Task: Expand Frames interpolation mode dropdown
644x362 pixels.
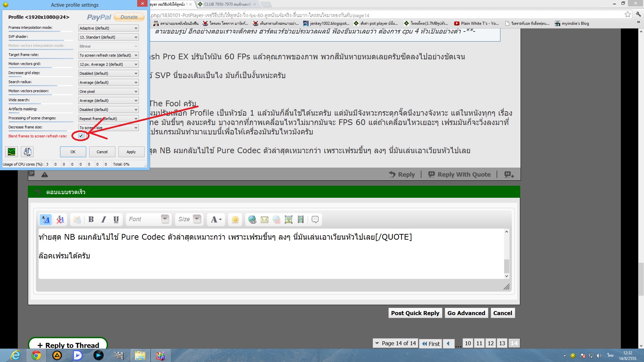Action: coord(108,28)
